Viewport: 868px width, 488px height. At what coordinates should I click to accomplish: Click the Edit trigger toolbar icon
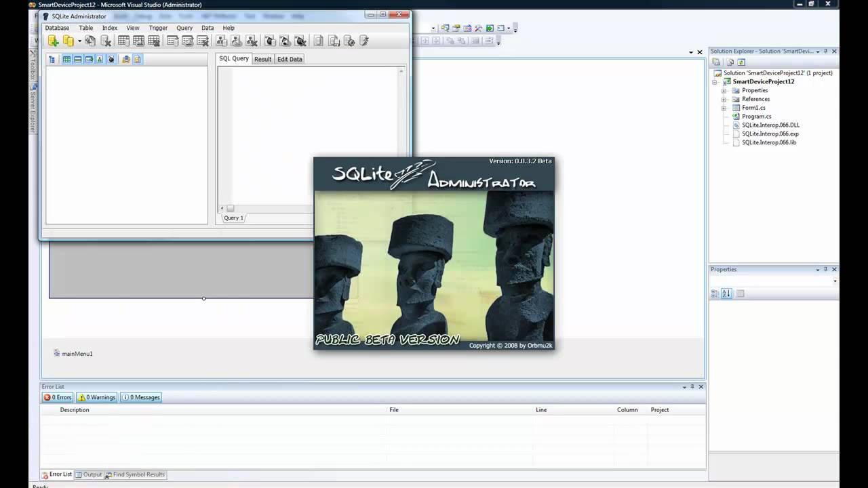click(x=285, y=41)
